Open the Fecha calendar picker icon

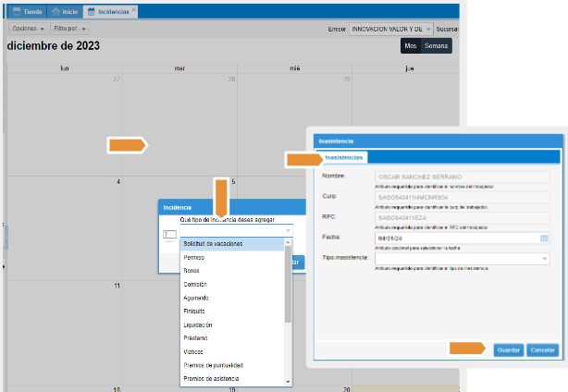point(545,238)
